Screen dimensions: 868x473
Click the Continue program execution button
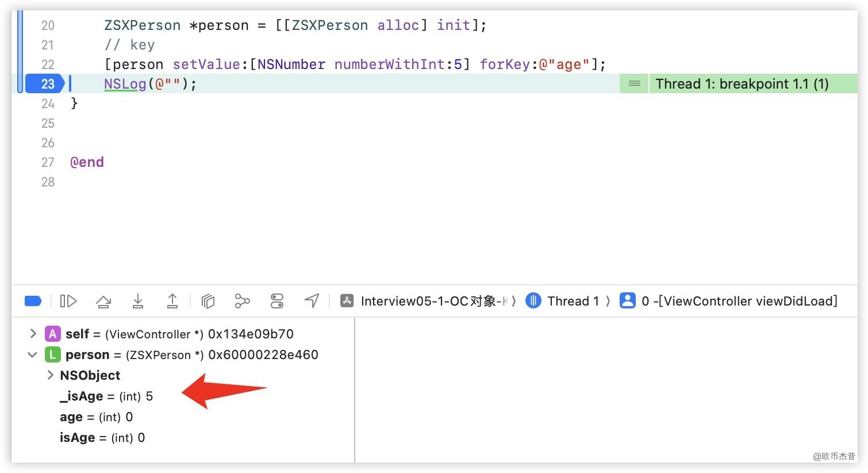[x=68, y=301]
